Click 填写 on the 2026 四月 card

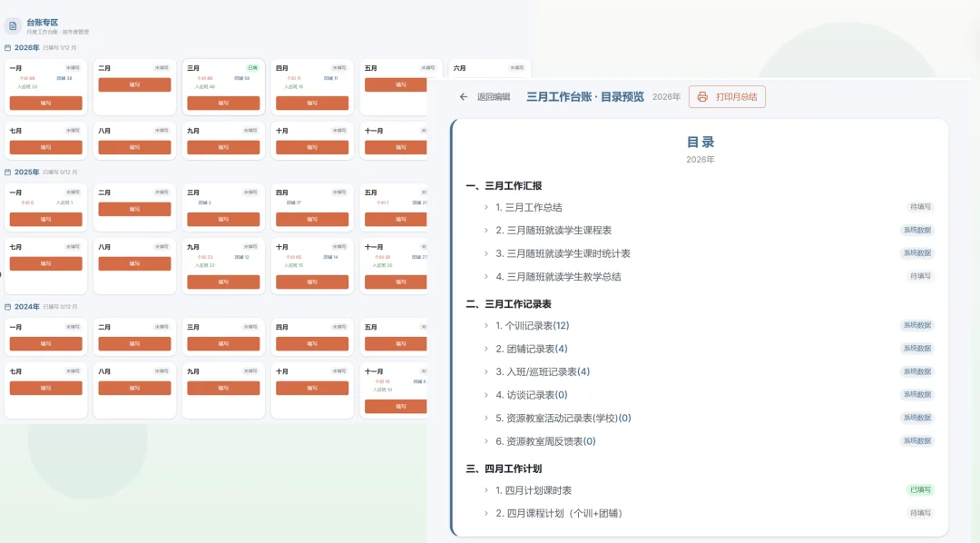(x=312, y=103)
